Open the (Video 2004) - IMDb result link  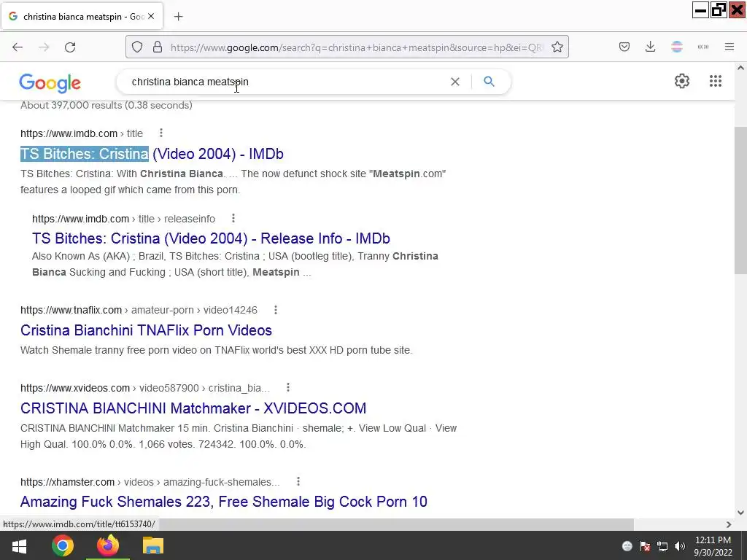152,154
